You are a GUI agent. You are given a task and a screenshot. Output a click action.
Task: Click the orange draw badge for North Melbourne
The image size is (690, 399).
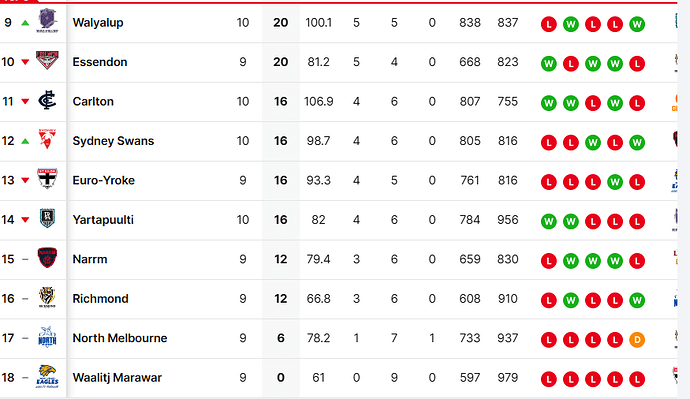[637, 340]
